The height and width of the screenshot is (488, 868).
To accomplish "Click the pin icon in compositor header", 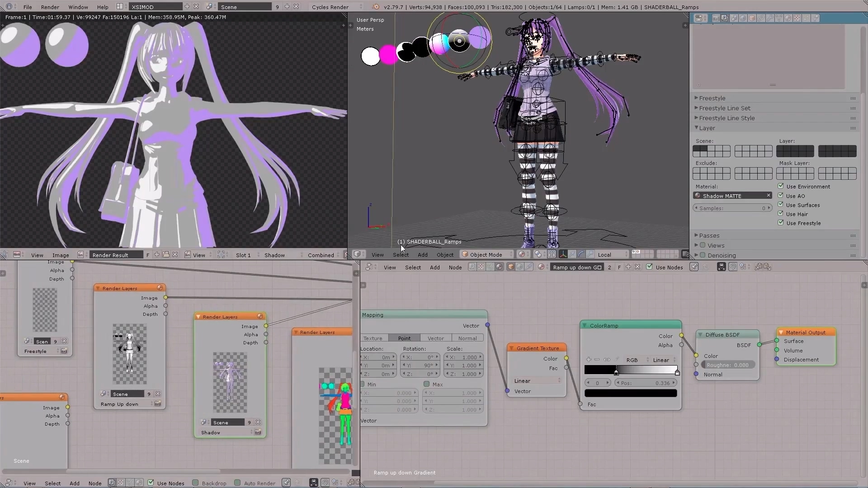I will pyautogui.click(x=286, y=483).
